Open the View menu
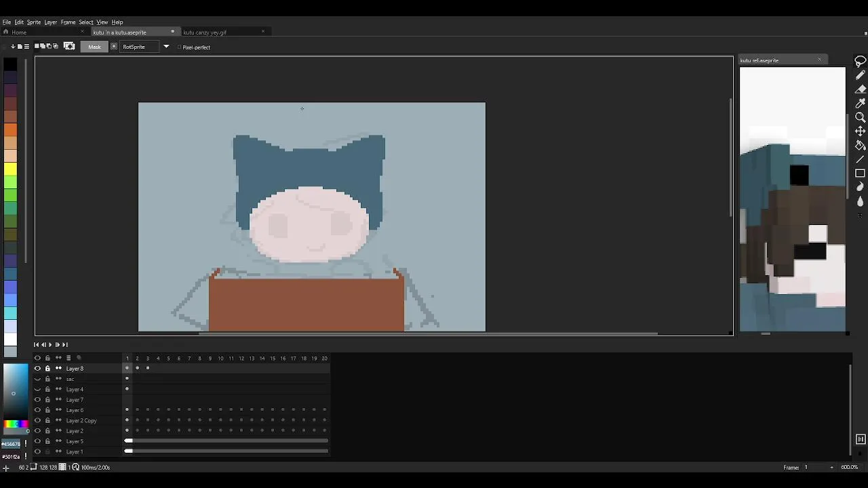This screenshot has width=868, height=488. (102, 22)
